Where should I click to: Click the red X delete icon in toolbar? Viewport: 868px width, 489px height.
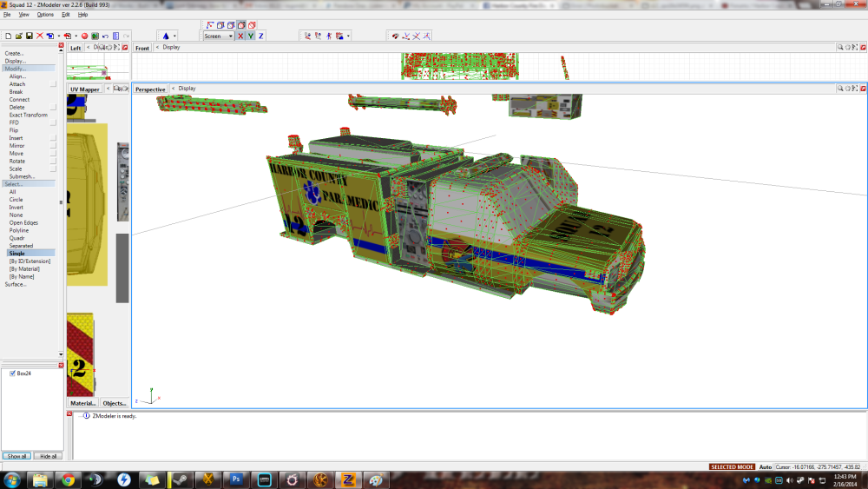(x=40, y=36)
